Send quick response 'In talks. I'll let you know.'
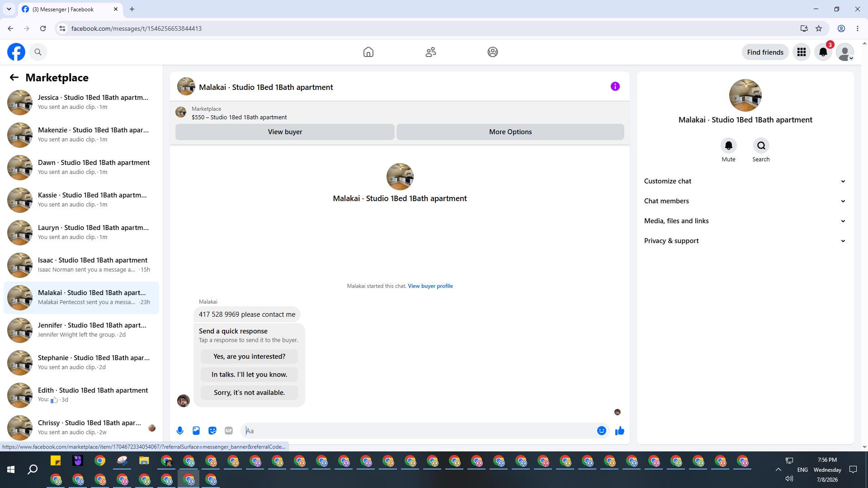Screen dimensions: 868x488 point(250,375)
